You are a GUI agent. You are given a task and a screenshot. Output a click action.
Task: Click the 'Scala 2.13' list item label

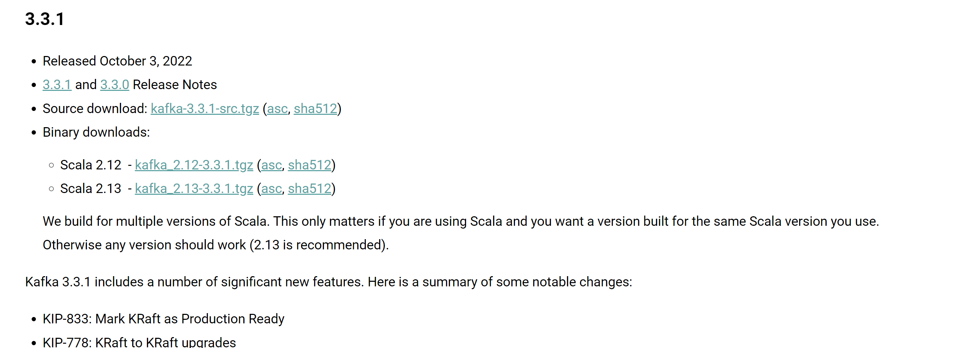coord(90,188)
